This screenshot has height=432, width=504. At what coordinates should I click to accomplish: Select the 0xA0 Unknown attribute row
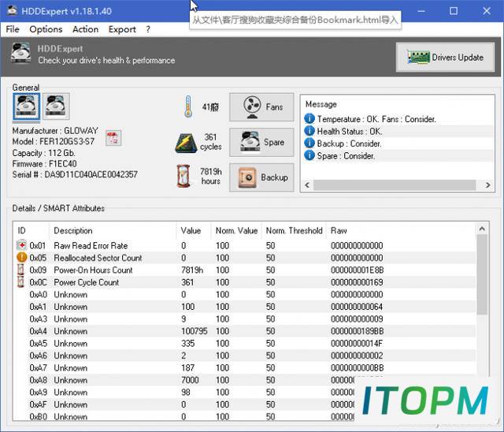click(x=245, y=294)
